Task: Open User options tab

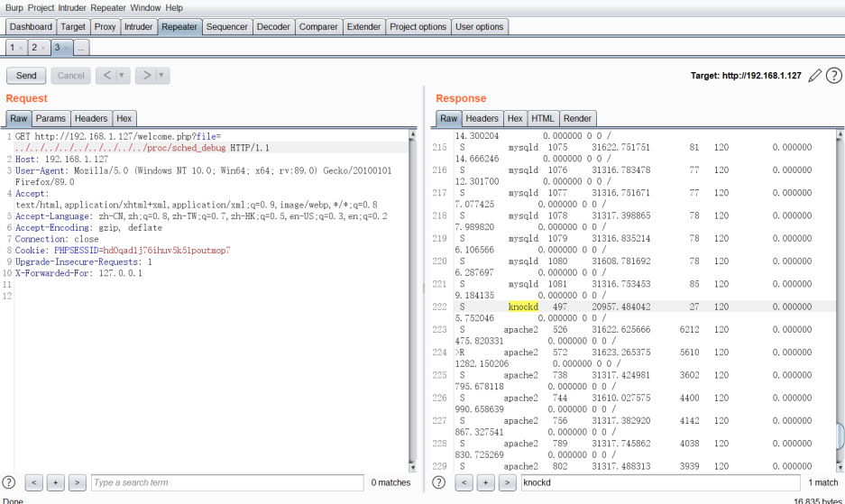Action: [480, 26]
